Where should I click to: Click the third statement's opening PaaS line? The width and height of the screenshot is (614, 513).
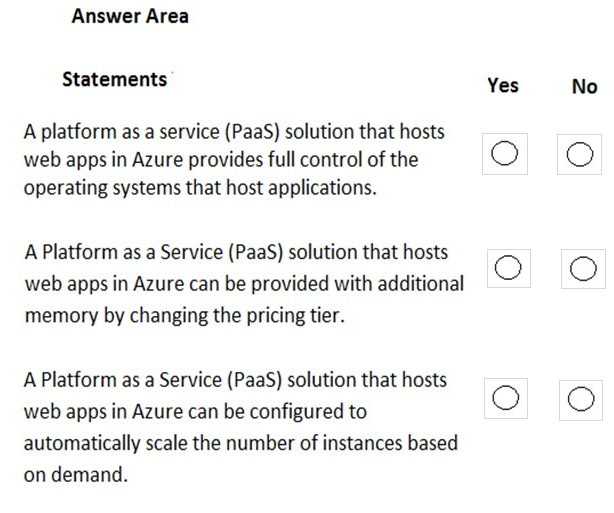236,381
